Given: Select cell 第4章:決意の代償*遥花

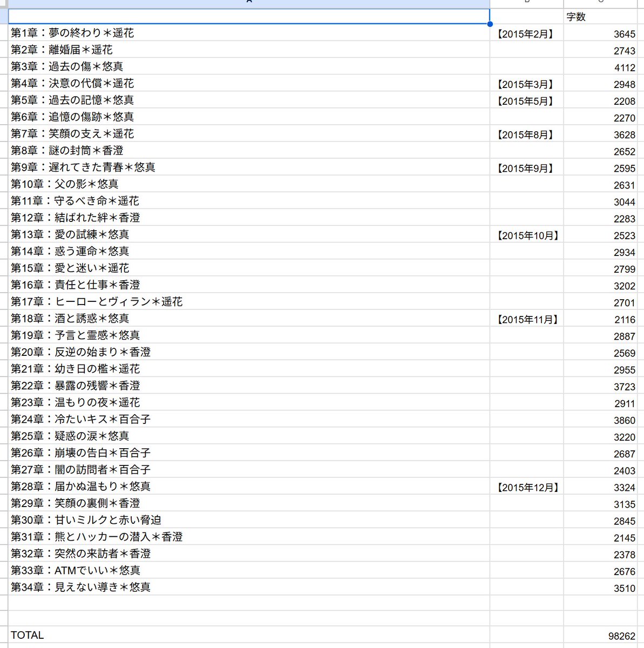Looking at the screenshot, I should click(x=249, y=83).
